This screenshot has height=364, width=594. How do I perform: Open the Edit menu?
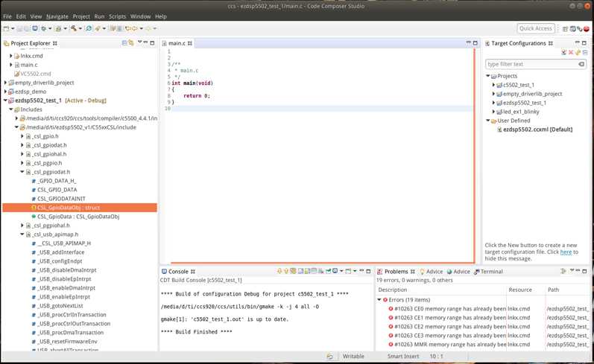point(21,16)
